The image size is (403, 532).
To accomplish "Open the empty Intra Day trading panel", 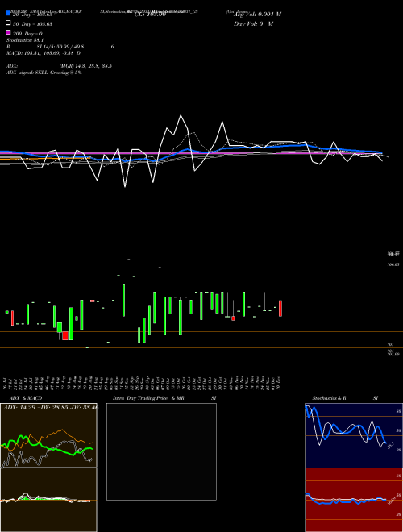I will (x=161, y=451).
